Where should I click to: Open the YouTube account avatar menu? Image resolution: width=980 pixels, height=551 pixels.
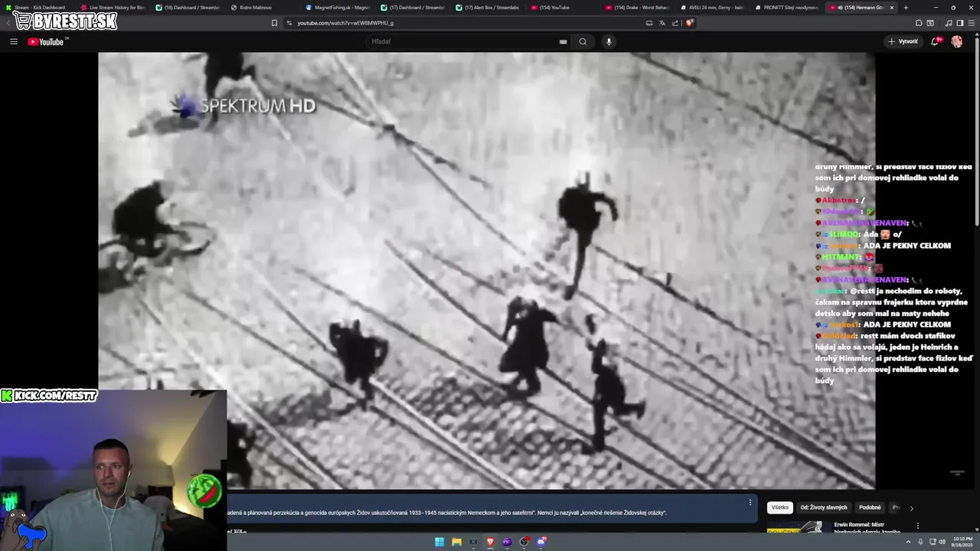[956, 41]
